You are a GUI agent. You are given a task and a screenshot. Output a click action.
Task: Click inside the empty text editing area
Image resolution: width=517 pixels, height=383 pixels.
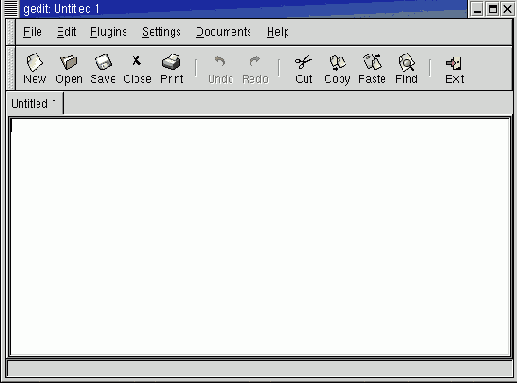click(x=260, y=237)
